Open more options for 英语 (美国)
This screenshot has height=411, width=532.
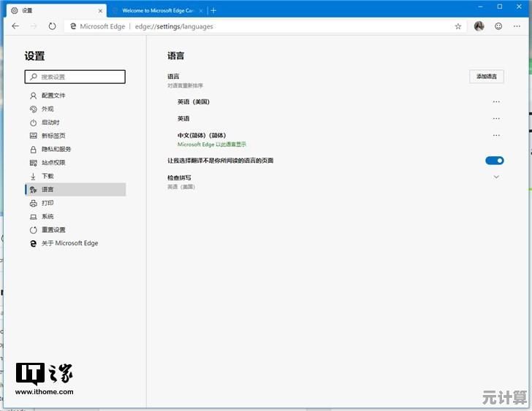click(x=496, y=101)
